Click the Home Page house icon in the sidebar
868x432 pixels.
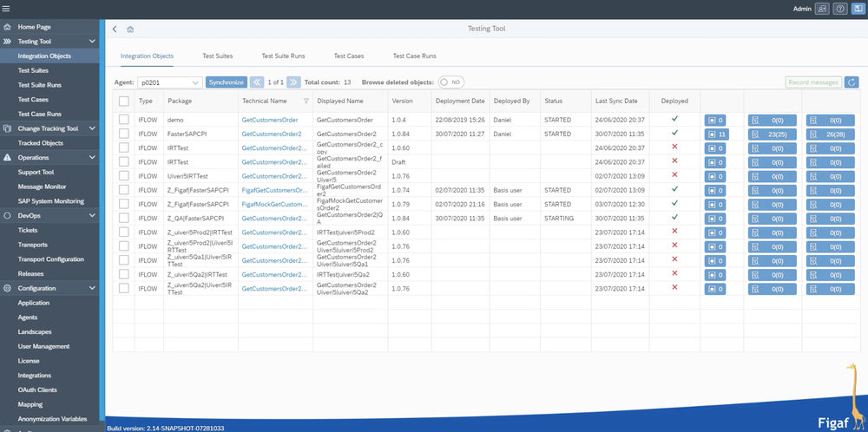click(7, 27)
